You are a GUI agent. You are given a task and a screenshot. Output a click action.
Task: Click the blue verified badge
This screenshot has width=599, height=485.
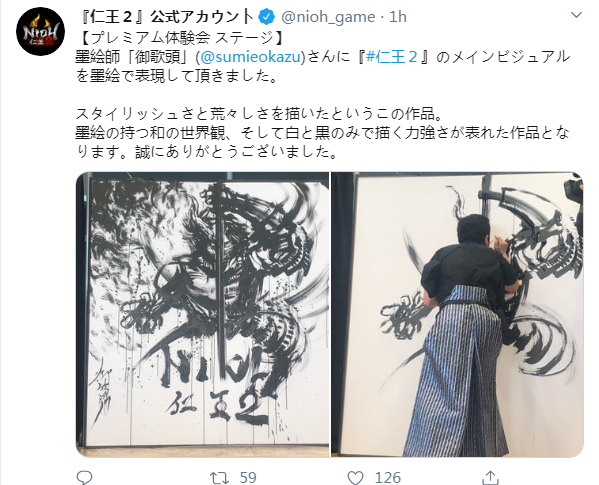[x=267, y=17]
